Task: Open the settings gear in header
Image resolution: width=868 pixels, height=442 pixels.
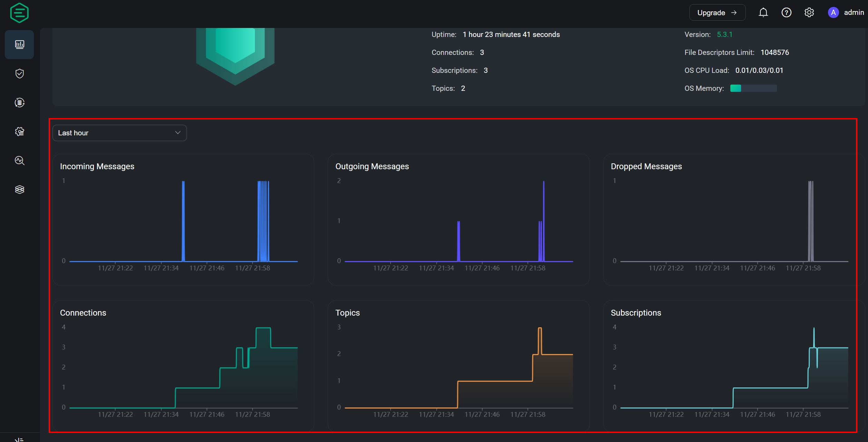Action: pos(809,13)
